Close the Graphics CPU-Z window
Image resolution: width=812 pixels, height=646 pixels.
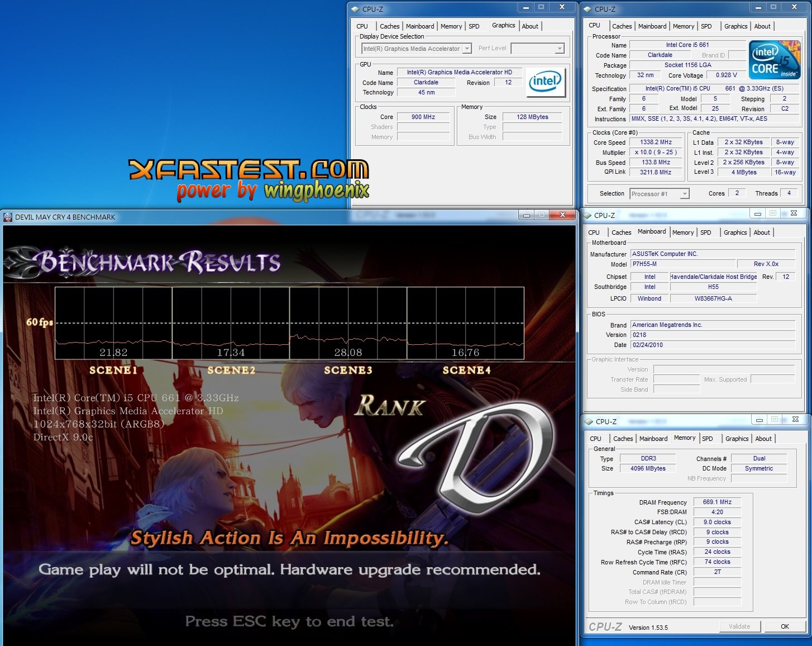click(x=562, y=7)
